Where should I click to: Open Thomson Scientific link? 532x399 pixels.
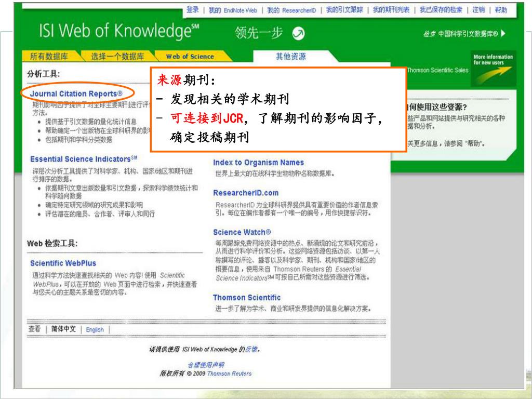pyautogui.click(x=247, y=298)
